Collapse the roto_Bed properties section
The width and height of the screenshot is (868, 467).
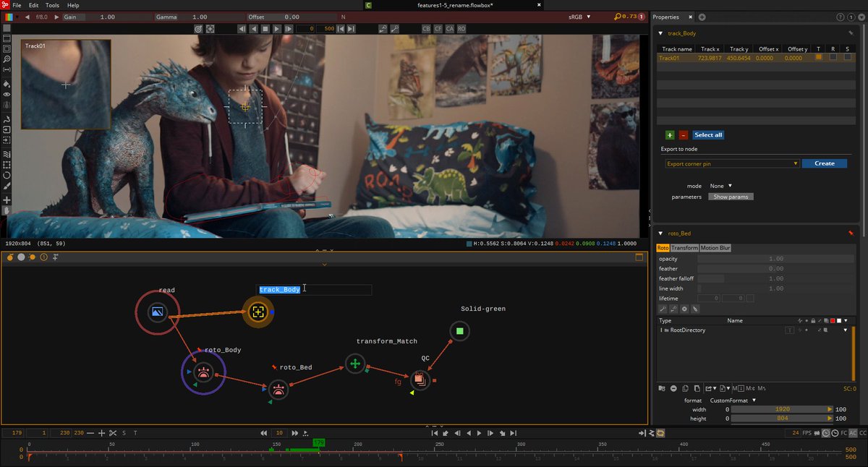661,233
